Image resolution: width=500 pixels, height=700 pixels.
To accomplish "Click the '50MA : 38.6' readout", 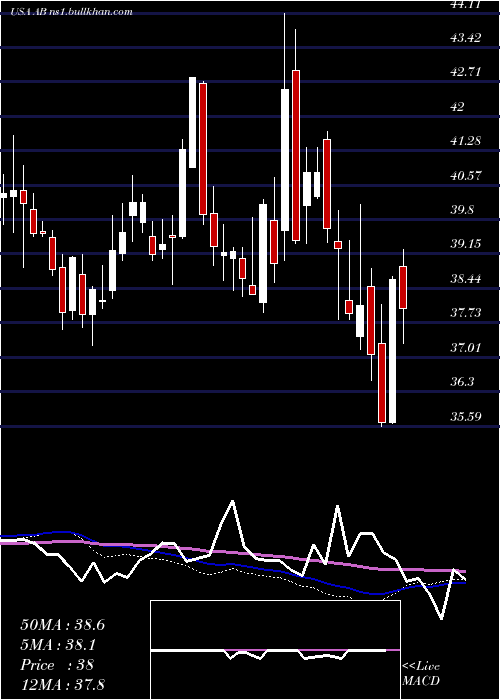I will tap(62, 625).
